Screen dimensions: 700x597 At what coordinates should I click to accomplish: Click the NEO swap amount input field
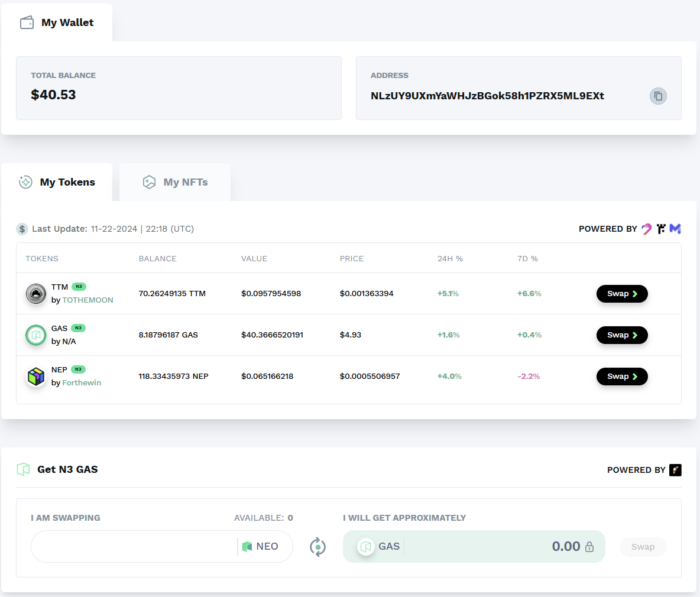[x=134, y=547]
